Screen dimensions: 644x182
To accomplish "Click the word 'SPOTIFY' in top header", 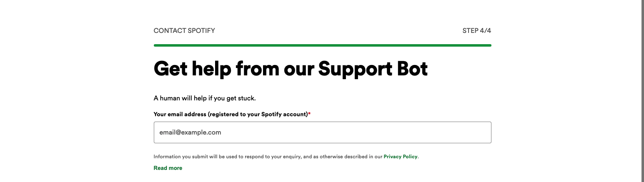I will click(201, 30).
